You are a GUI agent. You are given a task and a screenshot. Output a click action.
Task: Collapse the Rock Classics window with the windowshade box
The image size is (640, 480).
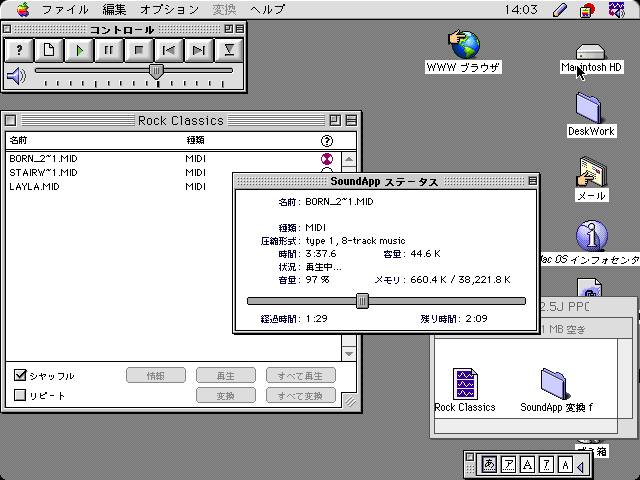coord(351,120)
